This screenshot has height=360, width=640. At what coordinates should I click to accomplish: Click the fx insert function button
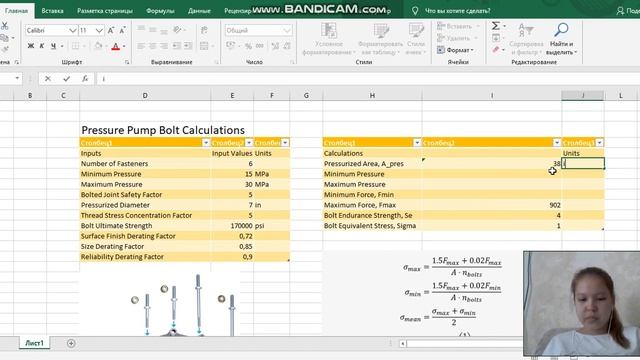pyautogui.click(x=85, y=79)
